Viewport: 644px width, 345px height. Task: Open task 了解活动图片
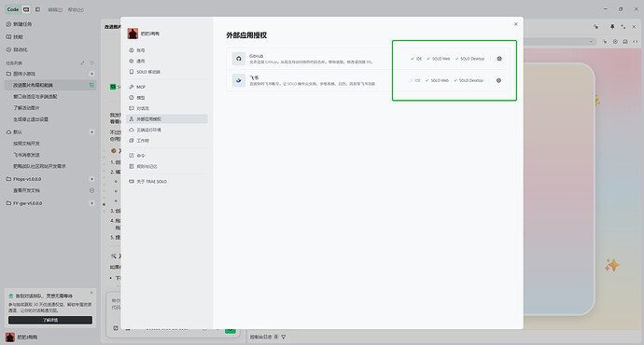click(x=50, y=108)
